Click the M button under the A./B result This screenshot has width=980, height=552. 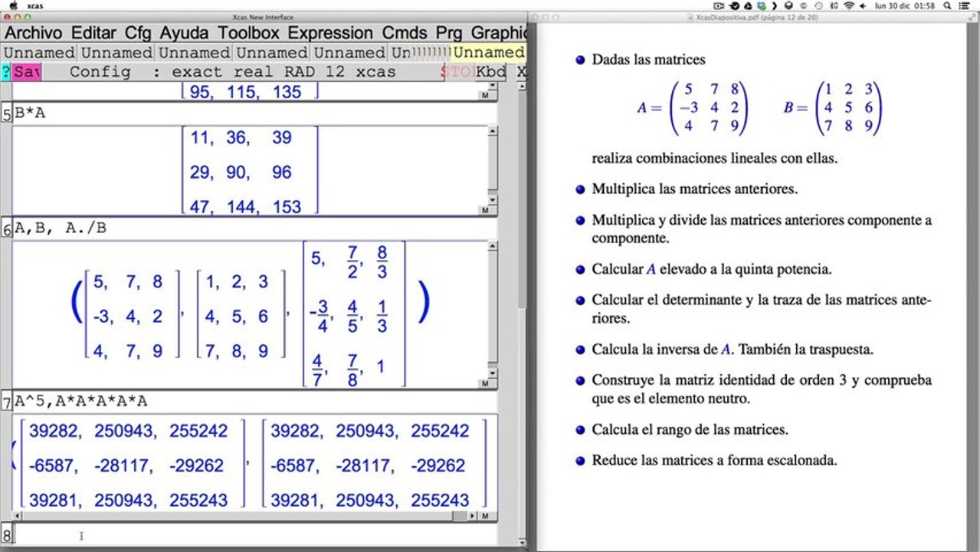[x=485, y=383]
